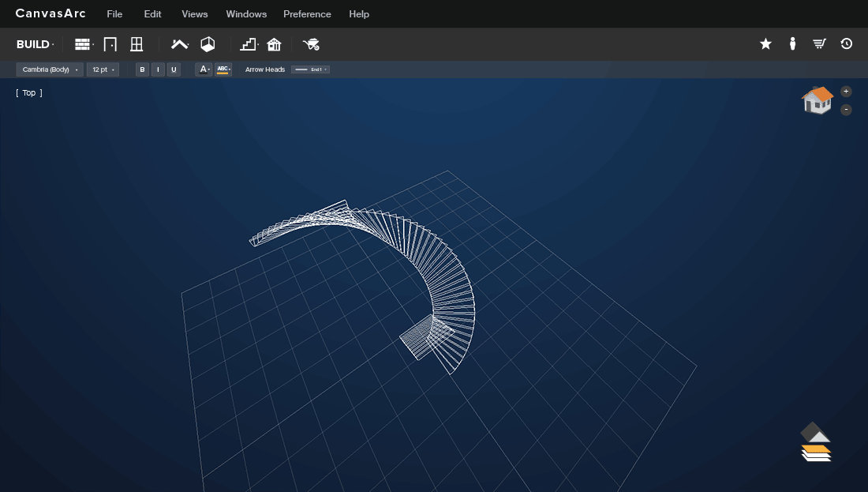Viewport: 868px width, 492px height.
Task: Select the brick wall tool
Action: point(84,44)
